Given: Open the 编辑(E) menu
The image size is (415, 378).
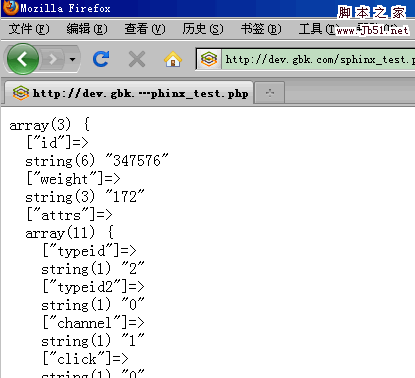Looking at the screenshot, I should click(x=87, y=29).
